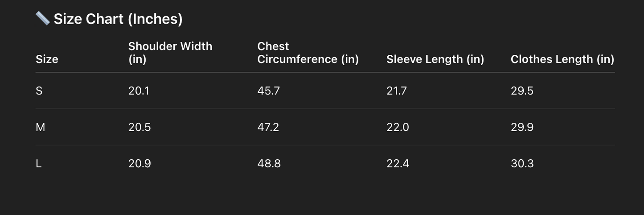Screen dimensions: 644x215
Task: Select large chest value 48.8
Action: pos(269,164)
